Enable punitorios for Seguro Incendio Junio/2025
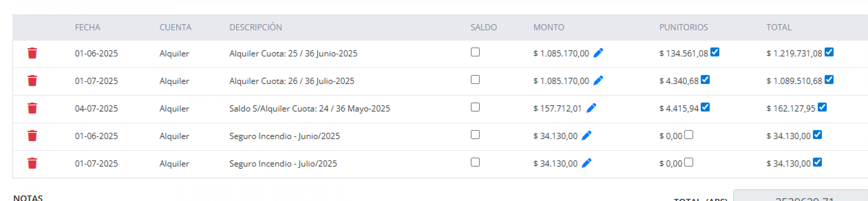This screenshot has height=201, width=868. [x=689, y=135]
